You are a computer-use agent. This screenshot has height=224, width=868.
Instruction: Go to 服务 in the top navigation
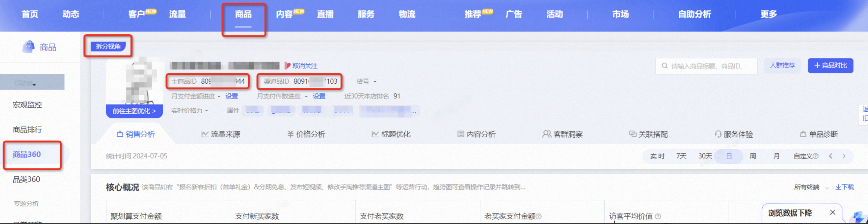366,14
